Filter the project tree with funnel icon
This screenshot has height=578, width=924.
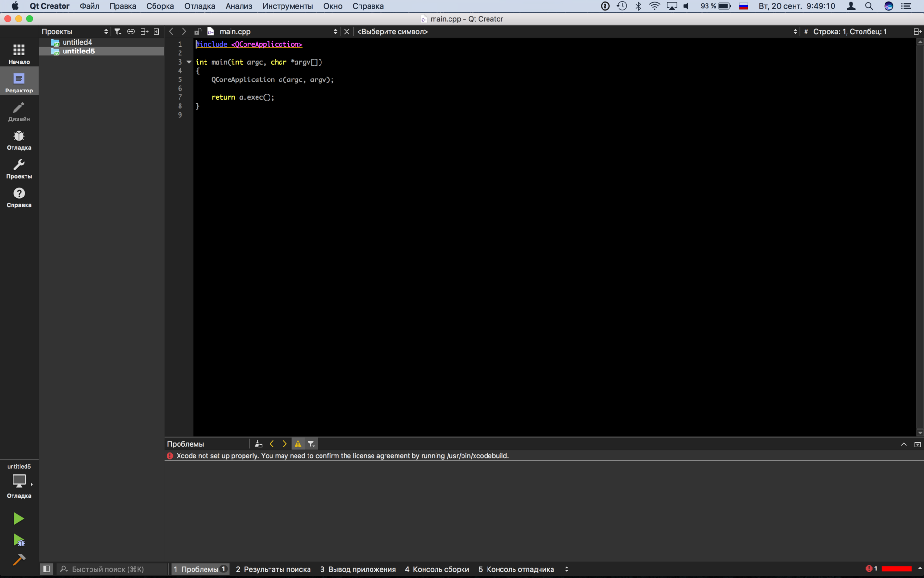(117, 31)
